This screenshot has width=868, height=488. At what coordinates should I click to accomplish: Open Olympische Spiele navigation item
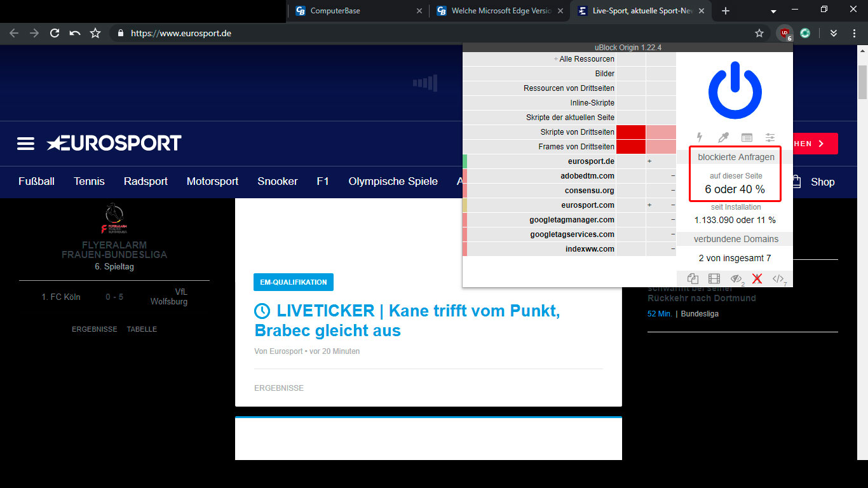click(x=393, y=181)
